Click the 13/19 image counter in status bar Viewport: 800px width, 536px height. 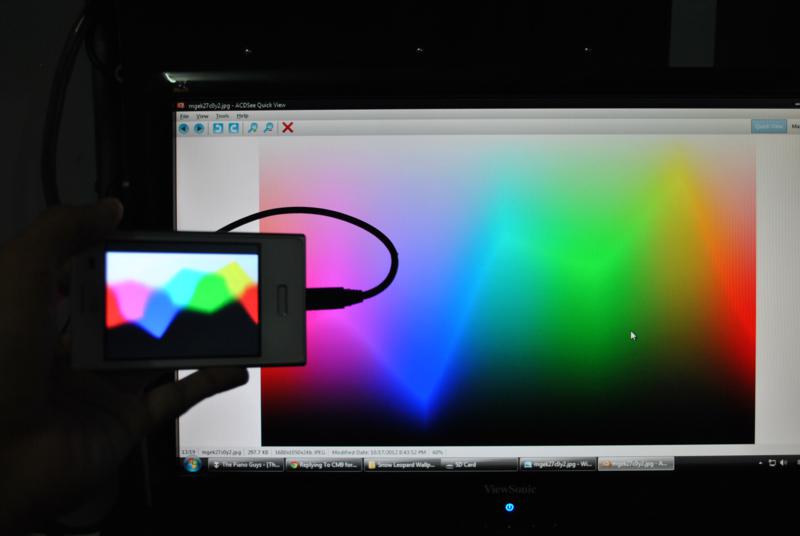188,452
